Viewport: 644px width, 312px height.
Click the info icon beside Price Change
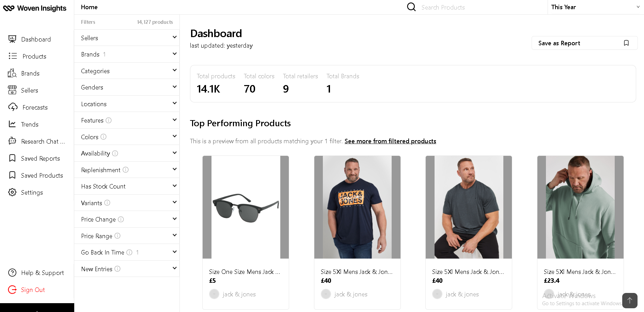tap(121, 219)
